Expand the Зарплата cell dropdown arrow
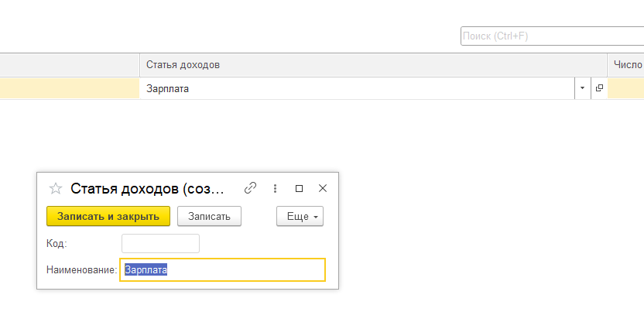The width and height of the screenshot is (644, 312). pyautogui.click(x=582, y=88)
